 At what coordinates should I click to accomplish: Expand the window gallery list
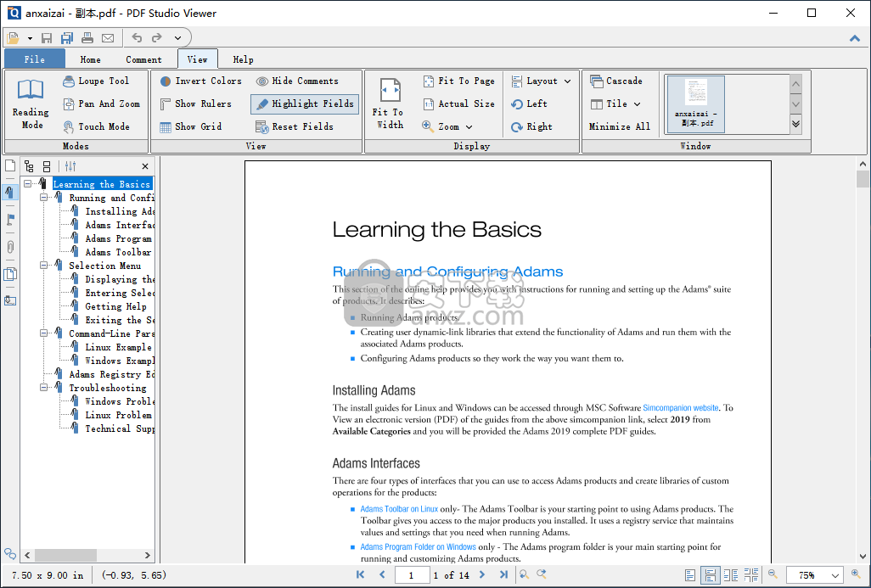coord(795,123)
